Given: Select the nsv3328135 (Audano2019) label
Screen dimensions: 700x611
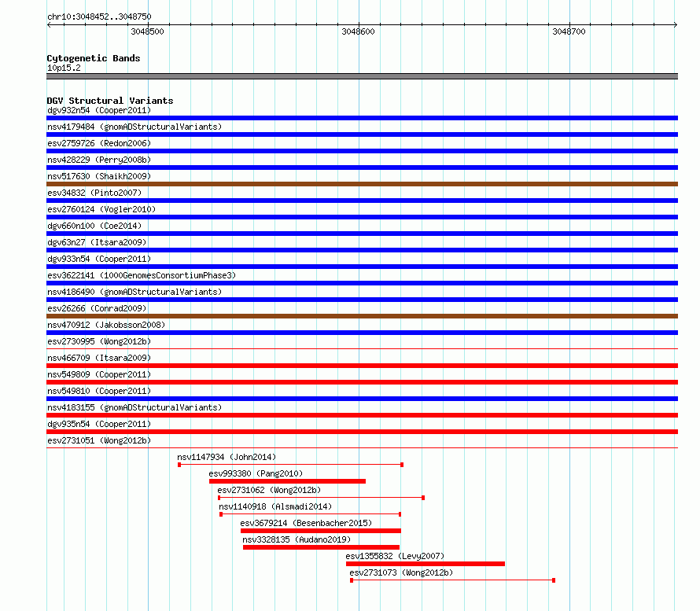Looking at the screenshot, I should click(297, 539).
